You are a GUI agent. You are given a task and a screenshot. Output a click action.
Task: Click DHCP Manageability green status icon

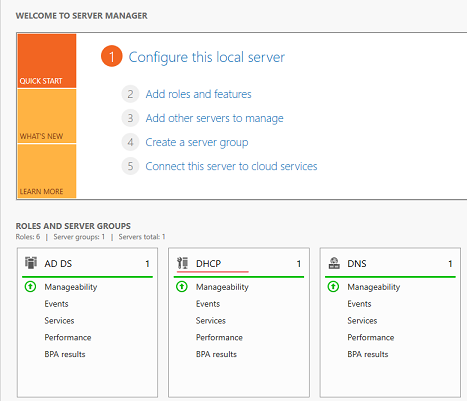182,286
